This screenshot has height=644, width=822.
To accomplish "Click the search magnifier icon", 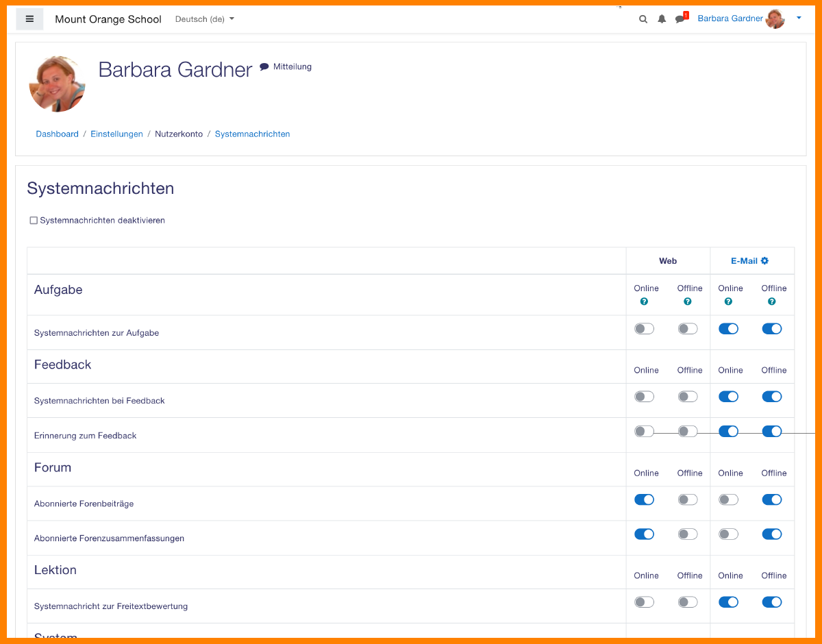I will [x=643, y=19].
